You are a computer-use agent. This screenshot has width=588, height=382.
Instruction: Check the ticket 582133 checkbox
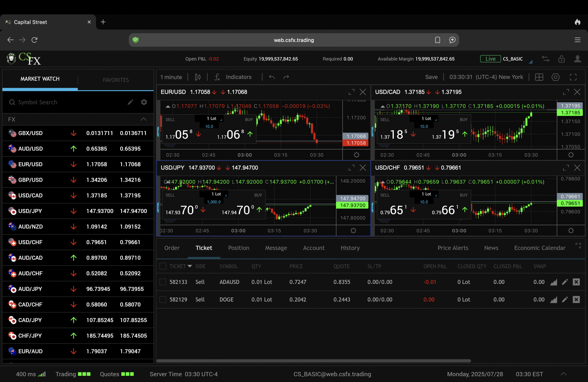coord(163,282)
